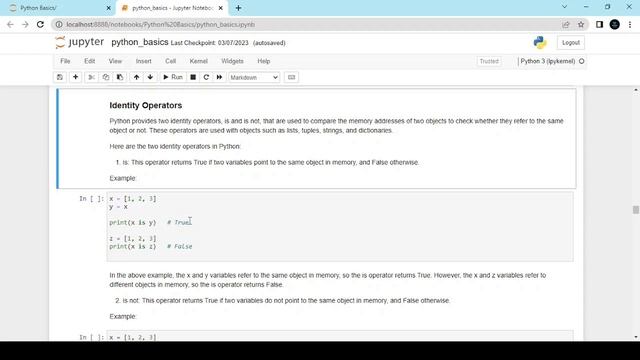Open the File menu
Screen dimensions: 640x360
pos(65,61)
